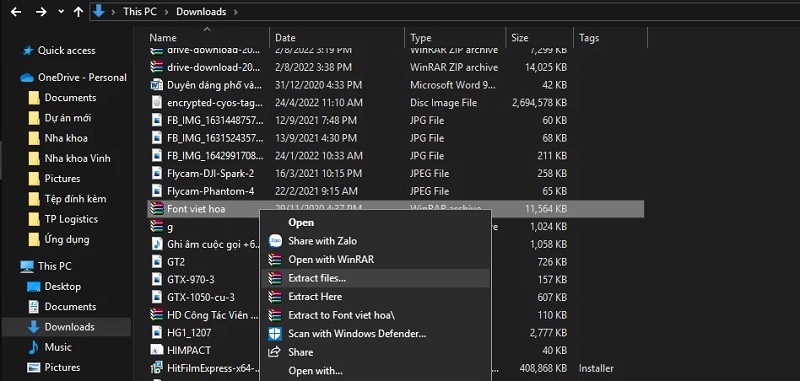This screenshot has height=381, width=800.
Task: Open the Tệp đính kèm folder
Action: coord(75,199)
